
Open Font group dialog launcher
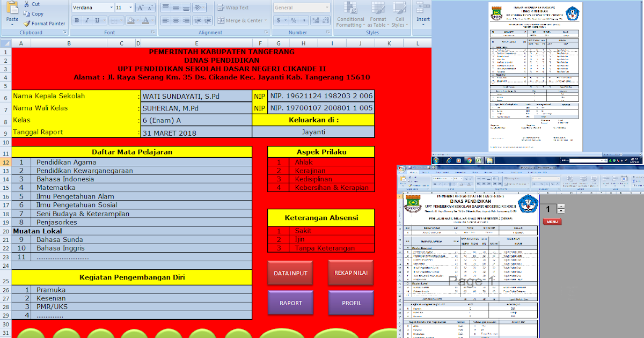[x=154, y=33]
